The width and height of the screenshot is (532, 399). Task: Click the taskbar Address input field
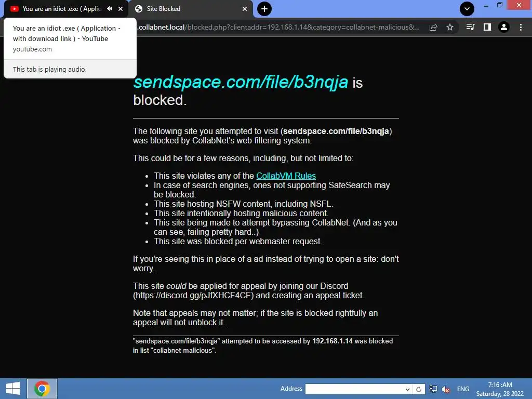pos(355,389)
